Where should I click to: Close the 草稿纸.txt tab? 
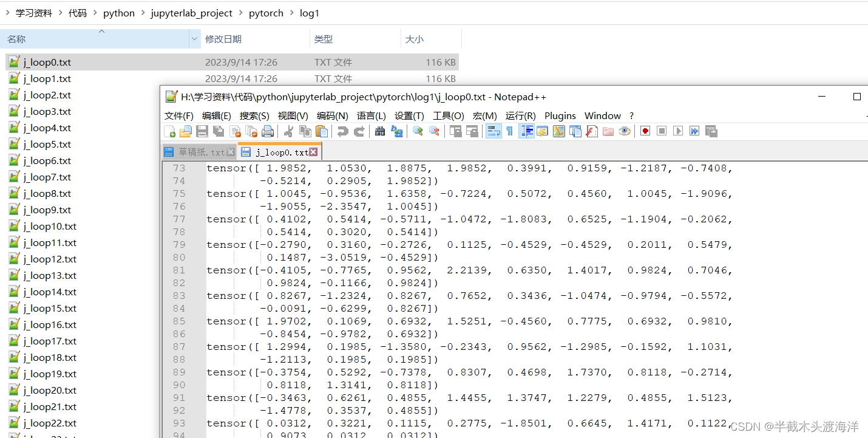click(x=230, y=152)
